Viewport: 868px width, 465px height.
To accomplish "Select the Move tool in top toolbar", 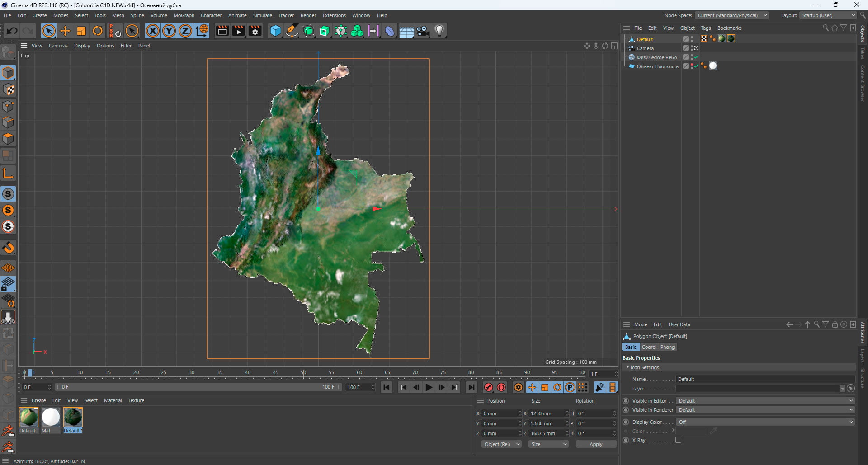I will point(65,31).
